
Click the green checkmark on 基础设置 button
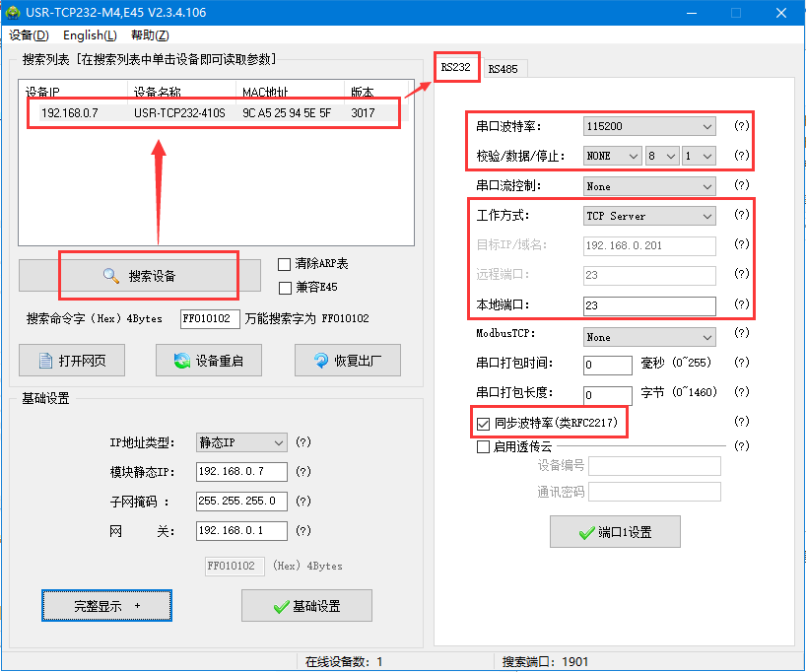pos(281,606)
